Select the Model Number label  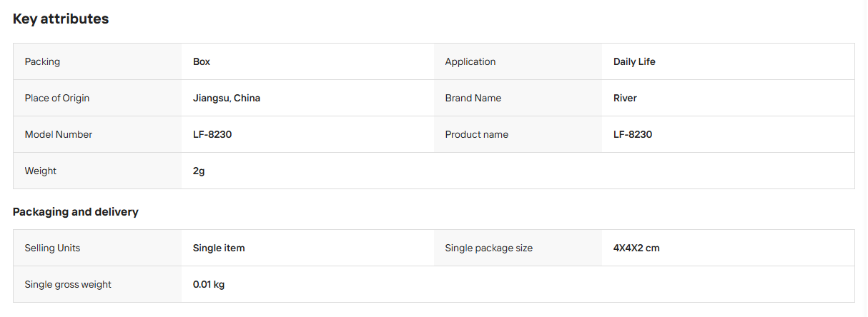tap(59, 134)
